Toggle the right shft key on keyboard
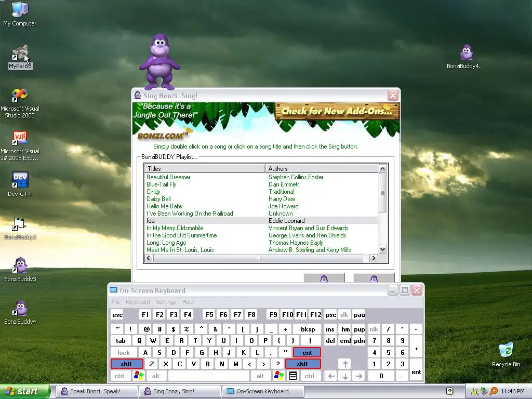This screenshot has height=399, width=532. [303, 364]
